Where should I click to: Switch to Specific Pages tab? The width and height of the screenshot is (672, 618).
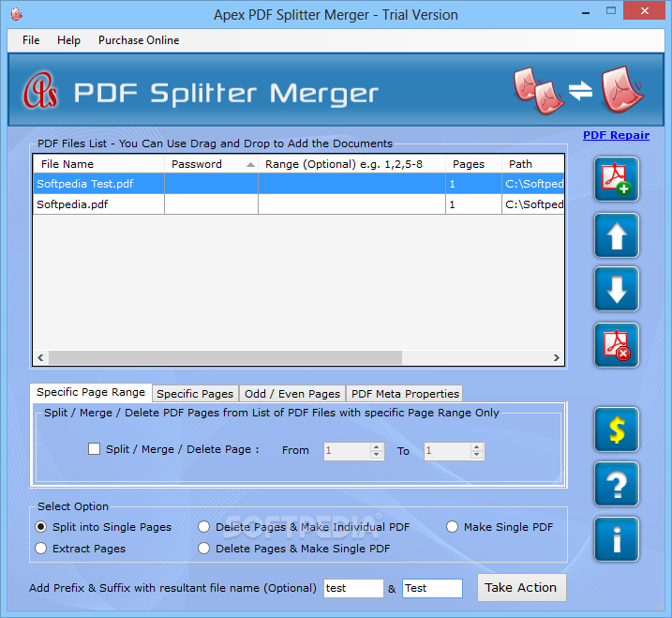(195, 394)
